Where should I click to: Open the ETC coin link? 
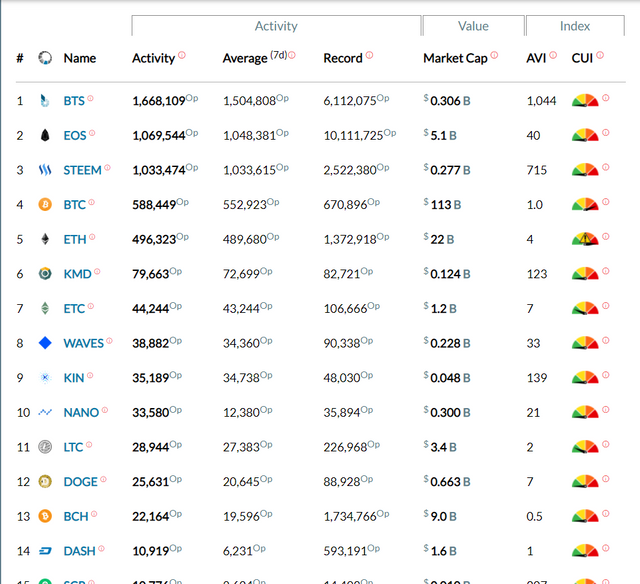point(74,309)
